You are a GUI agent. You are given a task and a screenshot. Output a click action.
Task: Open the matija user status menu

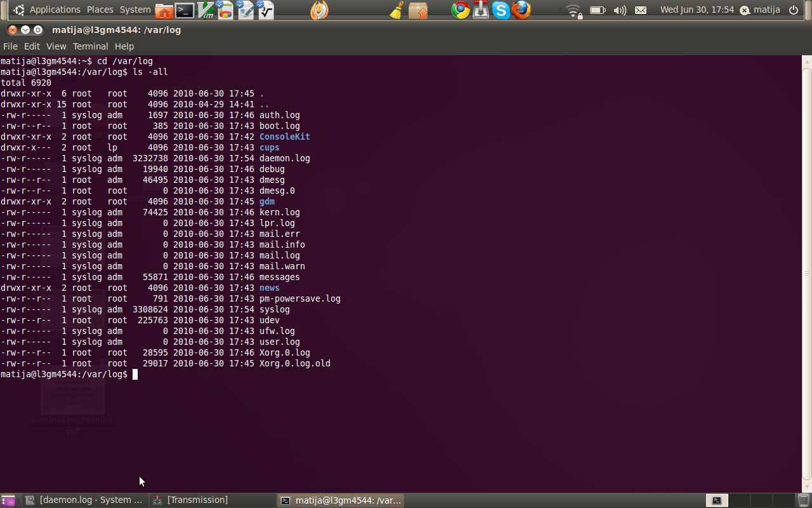coord(760,10)
